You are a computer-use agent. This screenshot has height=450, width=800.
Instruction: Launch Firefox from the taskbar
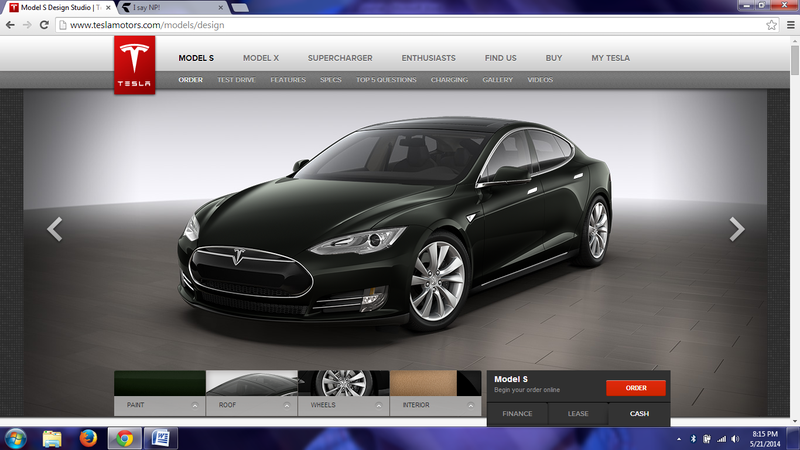coord(88,438)
